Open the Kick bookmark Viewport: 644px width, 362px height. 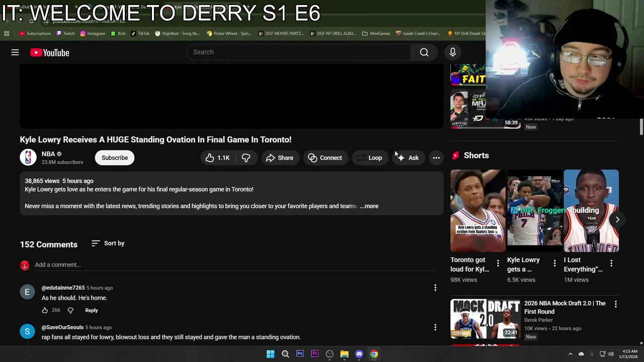coord(118,34)
